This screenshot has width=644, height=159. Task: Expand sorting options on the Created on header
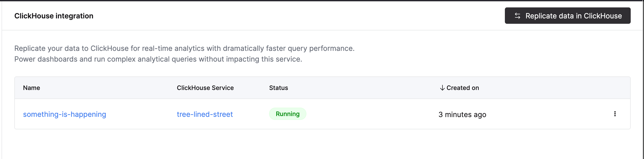(x=459, y=88)
